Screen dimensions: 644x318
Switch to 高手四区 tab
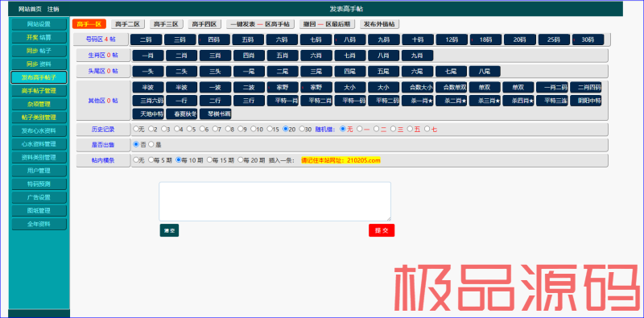tap(204, 24)
